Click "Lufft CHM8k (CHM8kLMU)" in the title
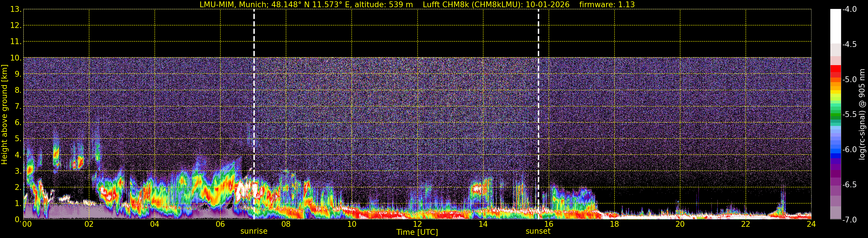Viewport: 868px width, 238px height. coord(473,5)
